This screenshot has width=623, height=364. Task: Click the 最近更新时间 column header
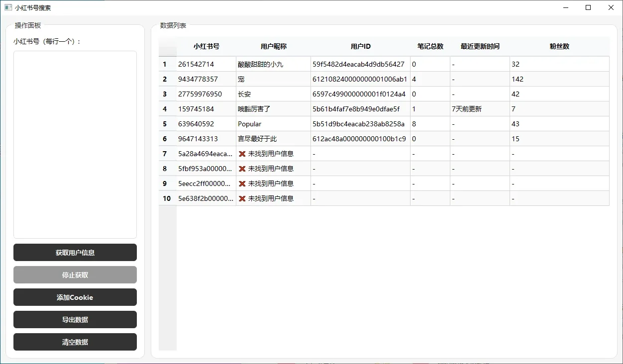pos(480,46)
